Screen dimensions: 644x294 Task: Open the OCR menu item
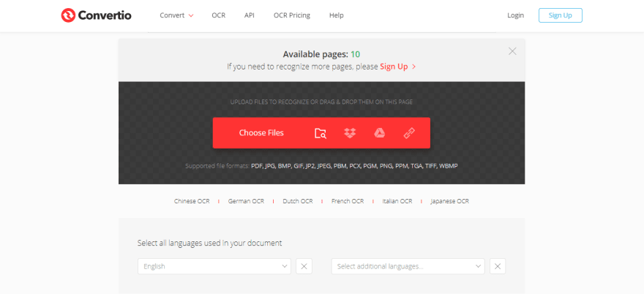pos(219,15)
